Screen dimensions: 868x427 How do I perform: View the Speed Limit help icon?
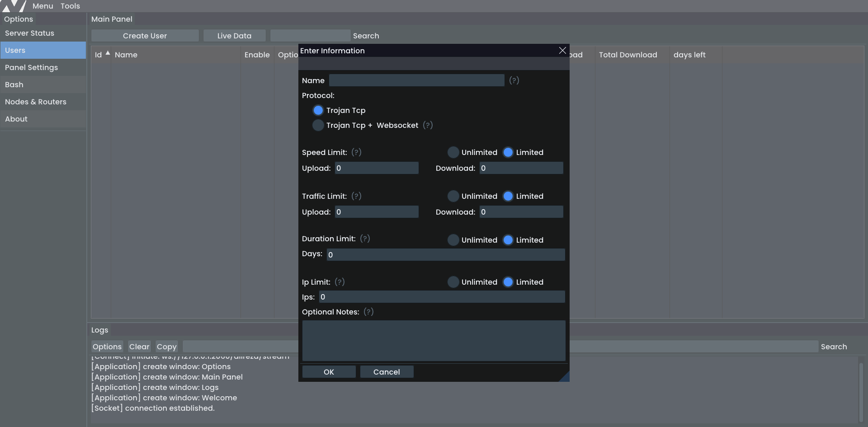click(x=356, y=152)
